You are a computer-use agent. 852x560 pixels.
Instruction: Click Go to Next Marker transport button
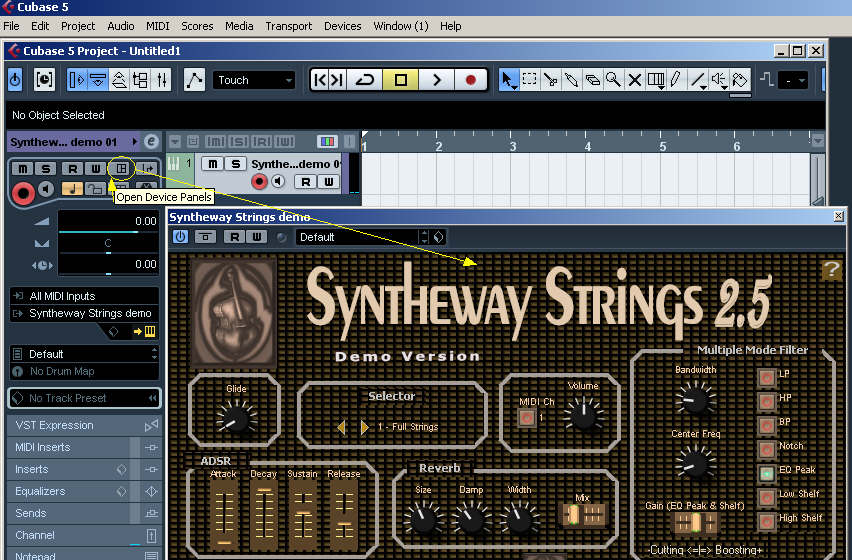(338, 80)
